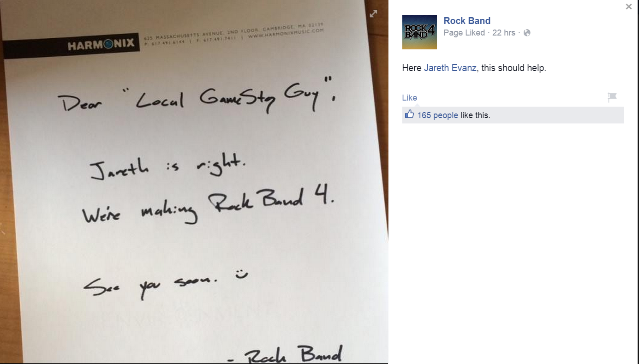Open Jareth Evanz's profile link
The image size is (639, 364).
point(451,68)
